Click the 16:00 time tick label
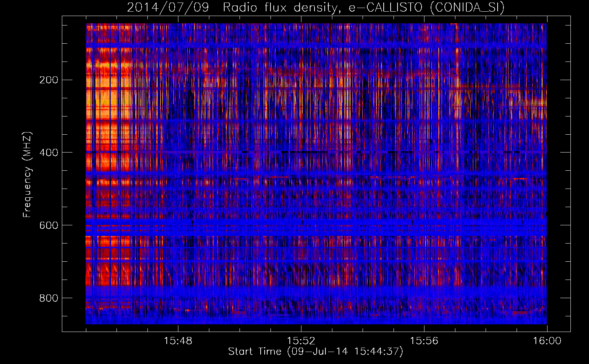Screen dimensions: 589x364 click(x=547, y=341)
